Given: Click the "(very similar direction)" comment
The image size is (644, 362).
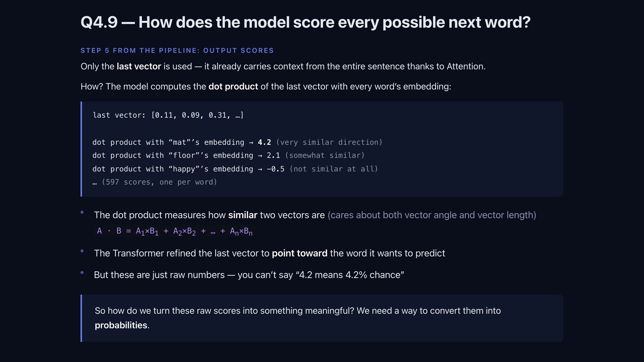Looking at the screenshot, I should [329, 142].
